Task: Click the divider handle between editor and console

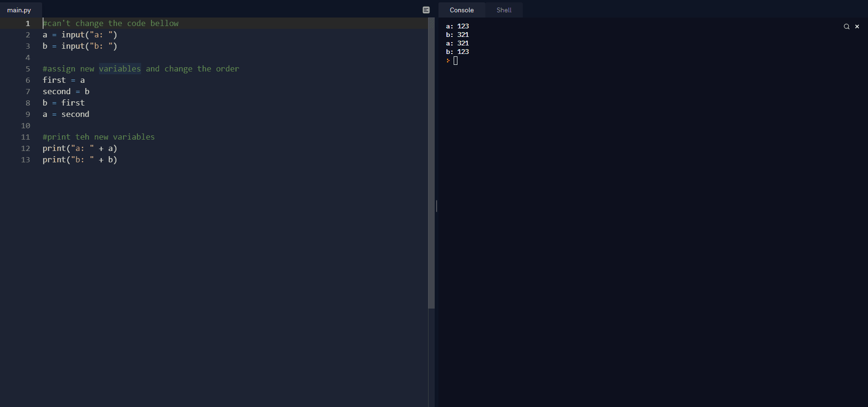Action: pos(436,206)
